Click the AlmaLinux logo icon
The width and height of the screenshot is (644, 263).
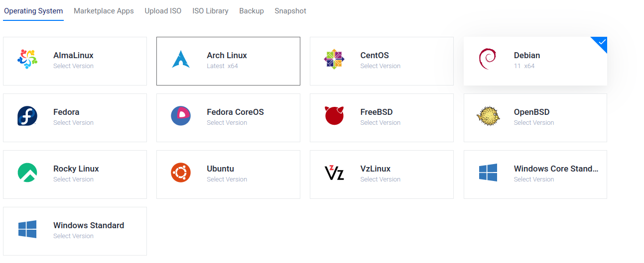tap(27, 60)
